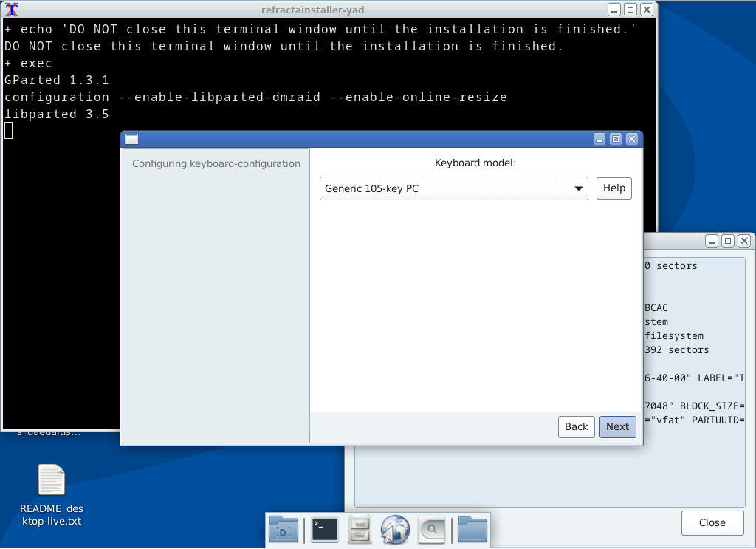Minimize the refractainstaller-yad terminal window
This screenshot has width=756, height=549.
614,10
